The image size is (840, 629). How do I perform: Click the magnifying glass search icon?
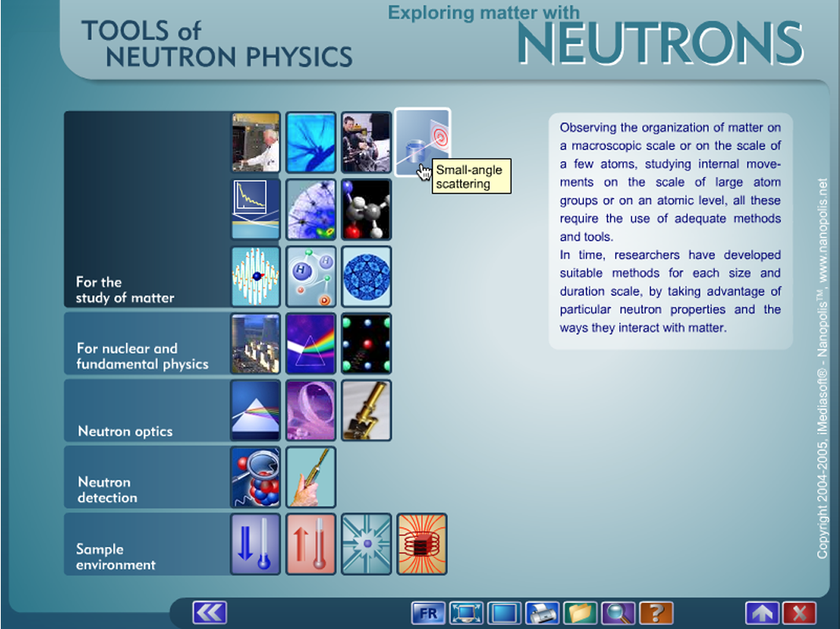tap(618, 613)
